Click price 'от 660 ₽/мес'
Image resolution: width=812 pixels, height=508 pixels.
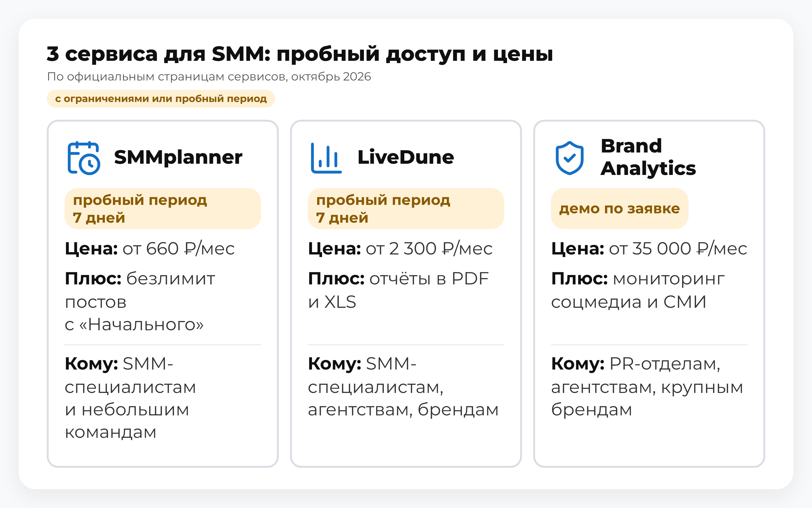[178, 249]
